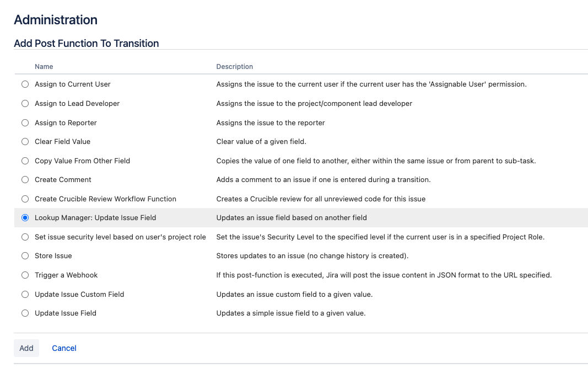Click the Description column header

tap(235, 66)
